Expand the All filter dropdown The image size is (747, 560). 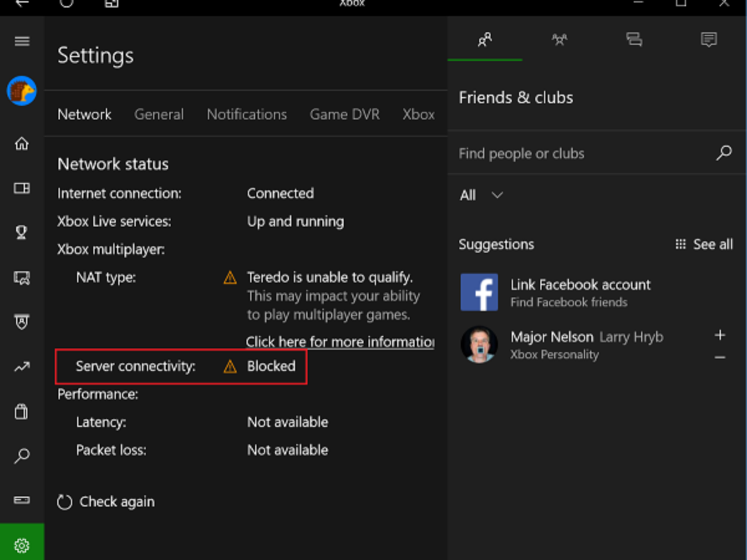tap(481, 195)
